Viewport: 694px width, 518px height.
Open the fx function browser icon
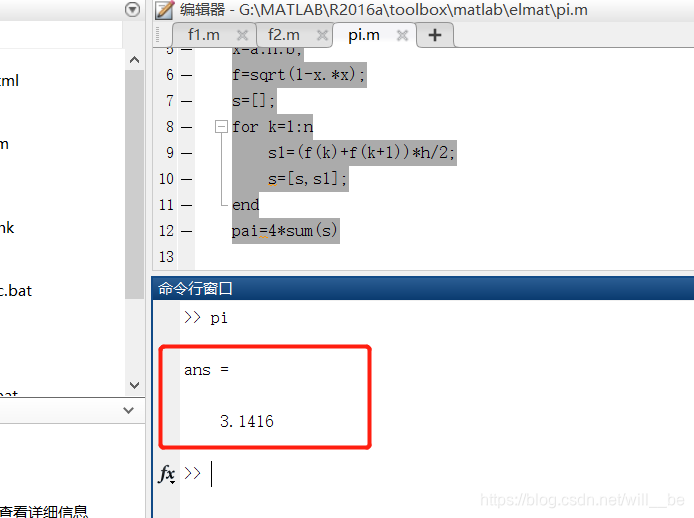[167, 474]
